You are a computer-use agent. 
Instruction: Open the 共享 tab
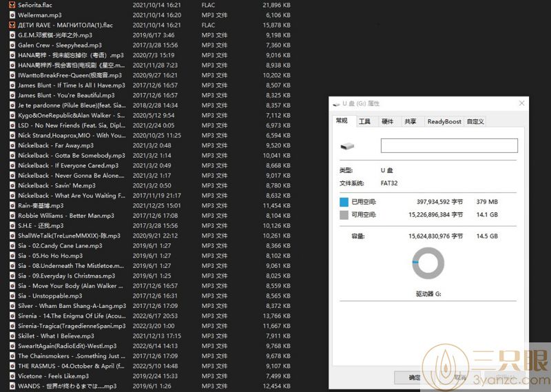[410, 121]
